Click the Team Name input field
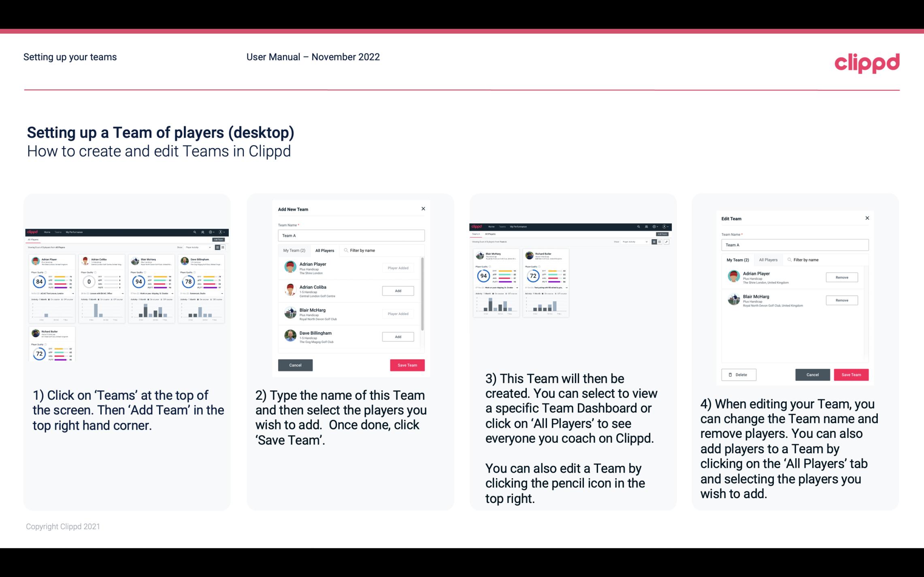 (351, 235)
